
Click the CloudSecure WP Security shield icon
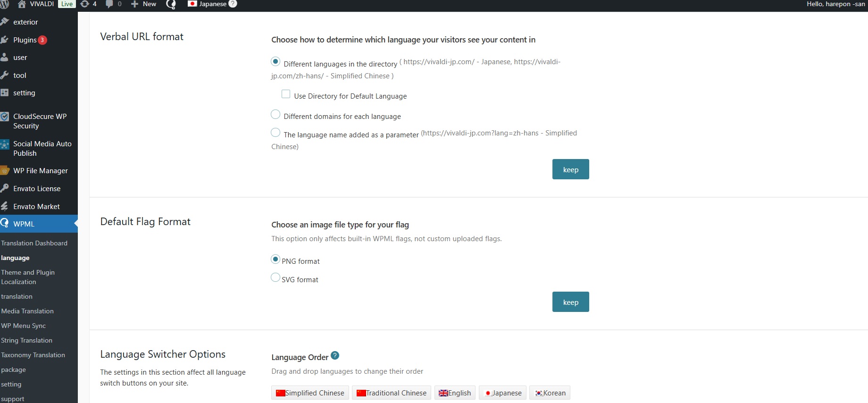point(5,117)
